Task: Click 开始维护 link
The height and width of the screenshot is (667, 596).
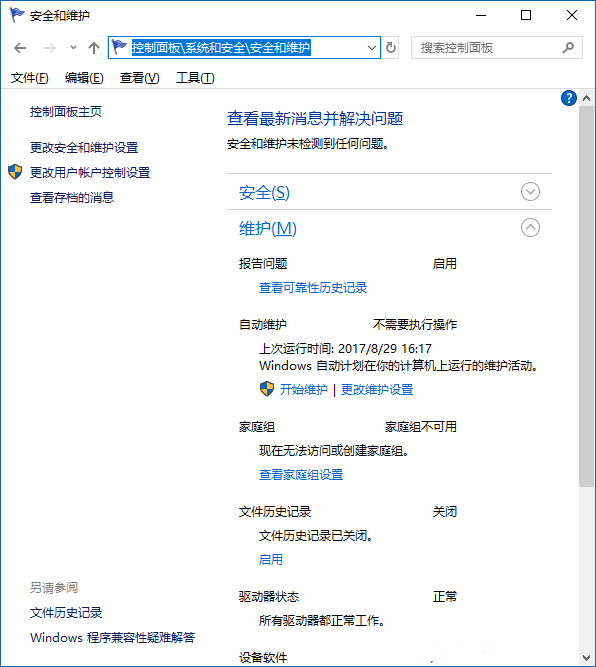Action: pos(304,389)
